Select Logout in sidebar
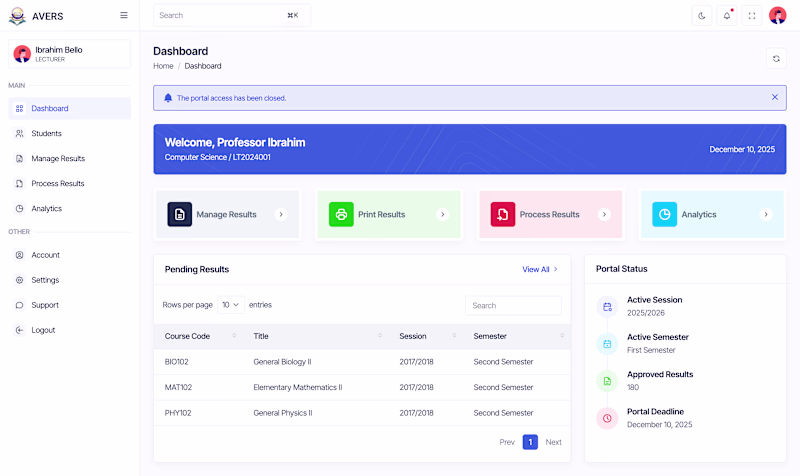 (x=69, y=330)
